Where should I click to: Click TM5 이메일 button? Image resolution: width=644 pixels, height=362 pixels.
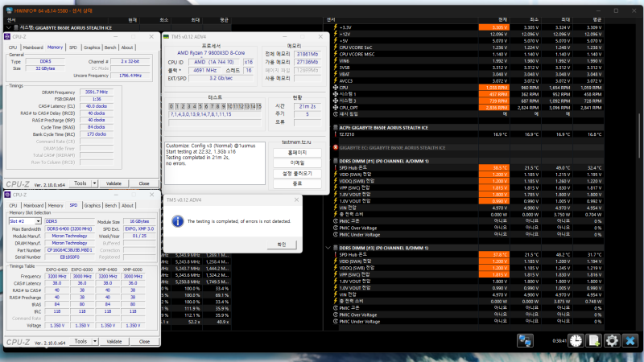[297, 163]
